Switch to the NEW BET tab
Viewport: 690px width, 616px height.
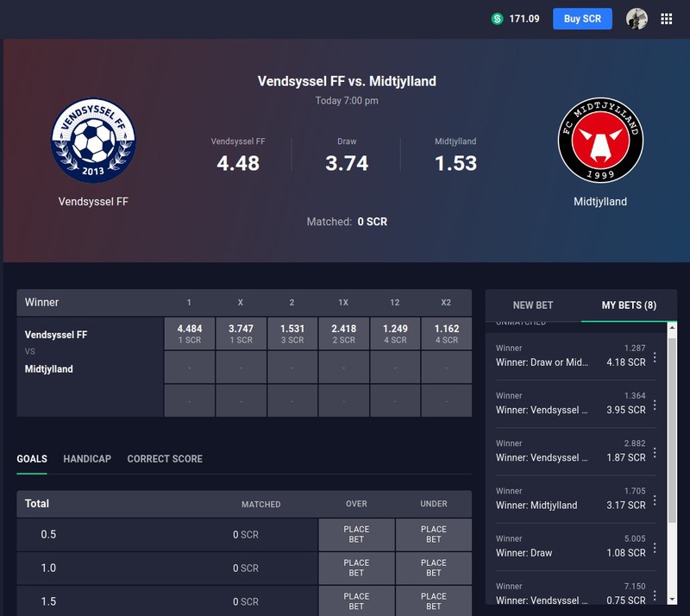532,305
